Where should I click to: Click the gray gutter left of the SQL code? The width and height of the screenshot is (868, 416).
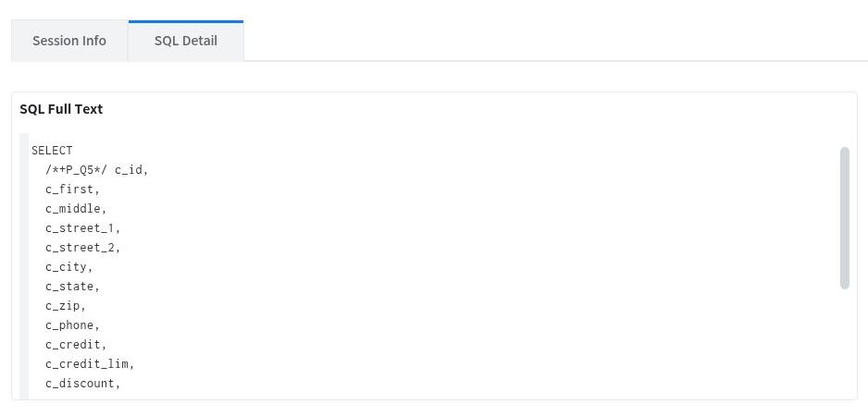pyautogui.click(x=24, y=268)
